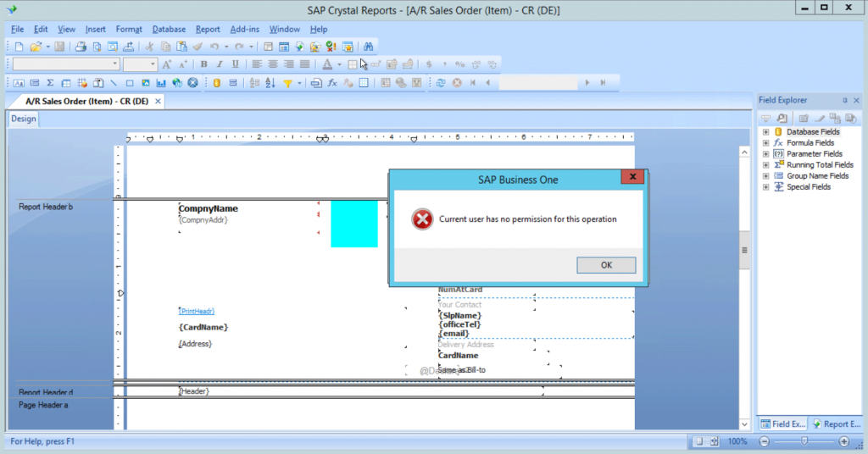Justify the text
This screenshot has width=868, height=454.
[304, 64]
